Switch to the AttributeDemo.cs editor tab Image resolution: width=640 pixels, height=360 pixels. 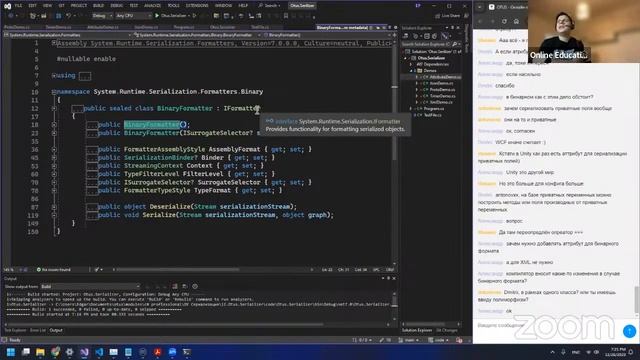[102, 27]
